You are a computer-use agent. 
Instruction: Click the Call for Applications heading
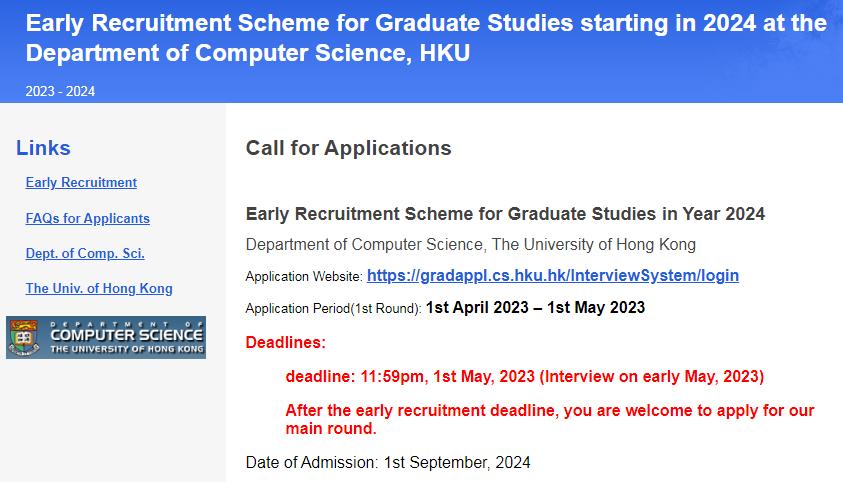click(x=348, y=148)
